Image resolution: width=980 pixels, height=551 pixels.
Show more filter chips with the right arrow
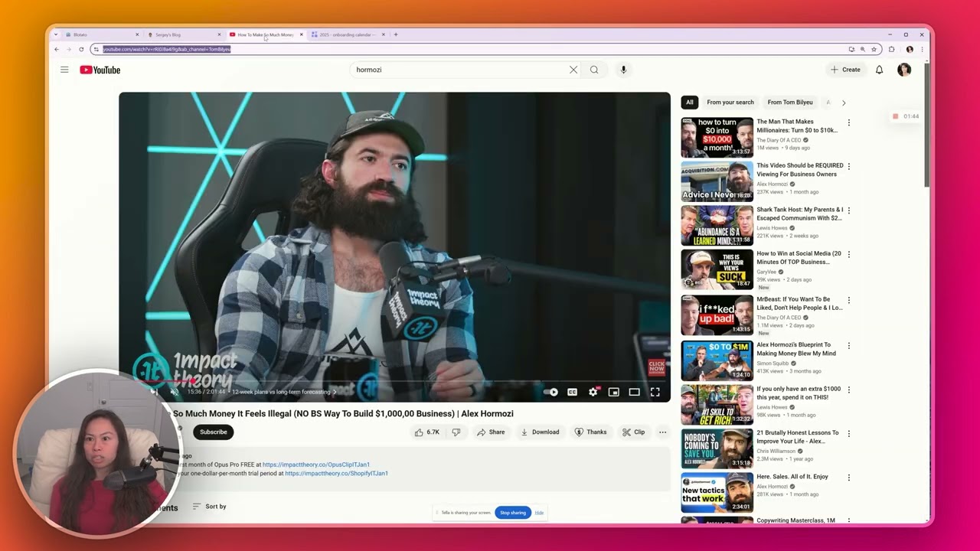point(844,103)
